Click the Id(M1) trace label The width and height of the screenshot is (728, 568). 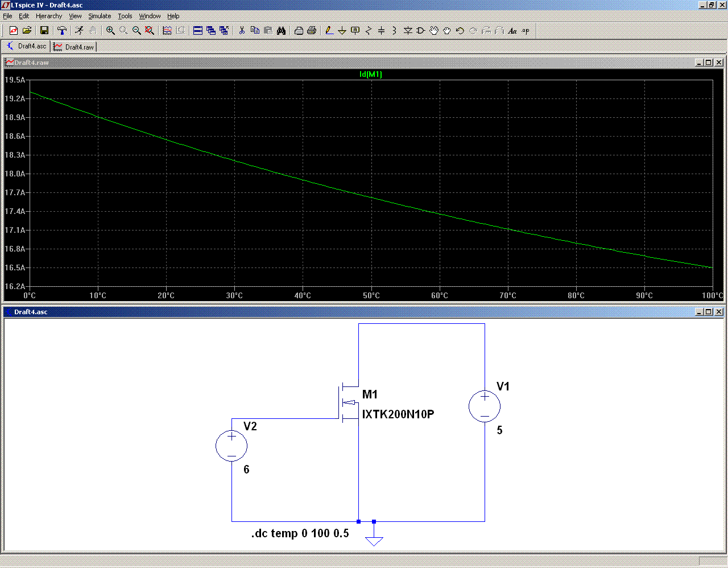point(371,74)
